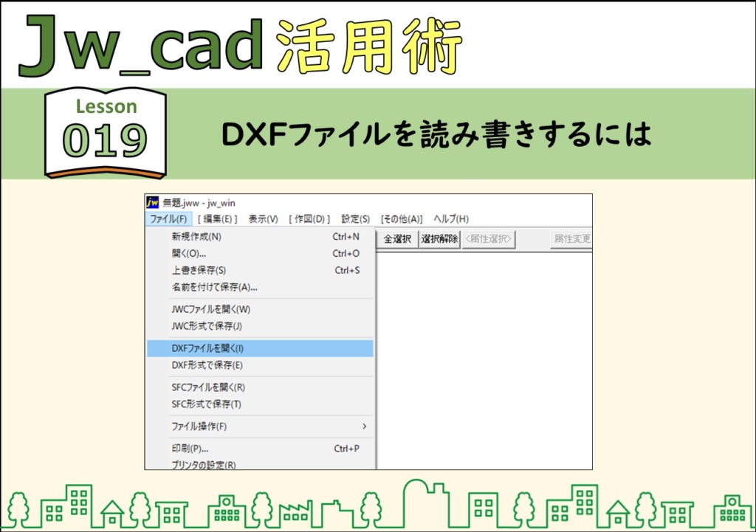Choose 新規作成(N) from the file menu
Viewport: 756px width, 532px height.
[261, 237]
